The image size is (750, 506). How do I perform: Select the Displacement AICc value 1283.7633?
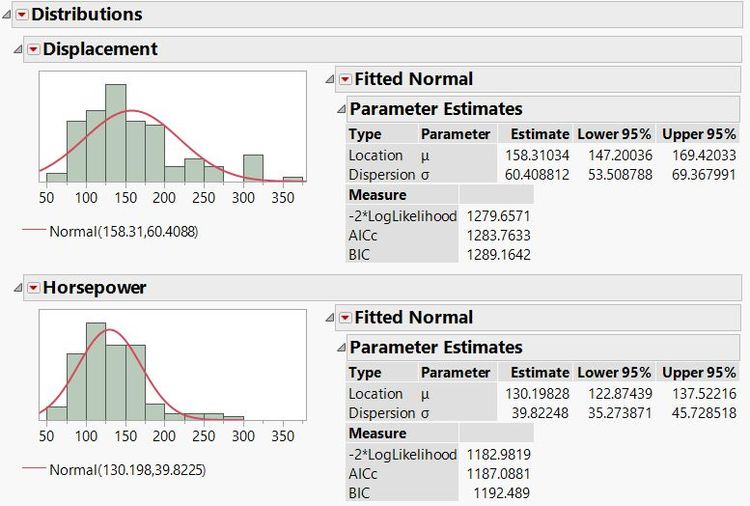501,235
